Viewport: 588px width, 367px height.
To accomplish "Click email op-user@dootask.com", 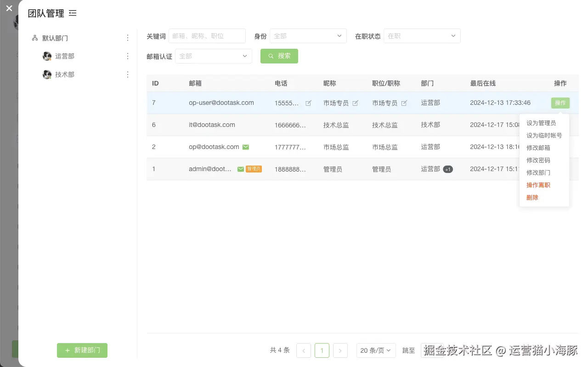I will pos(221,103).
